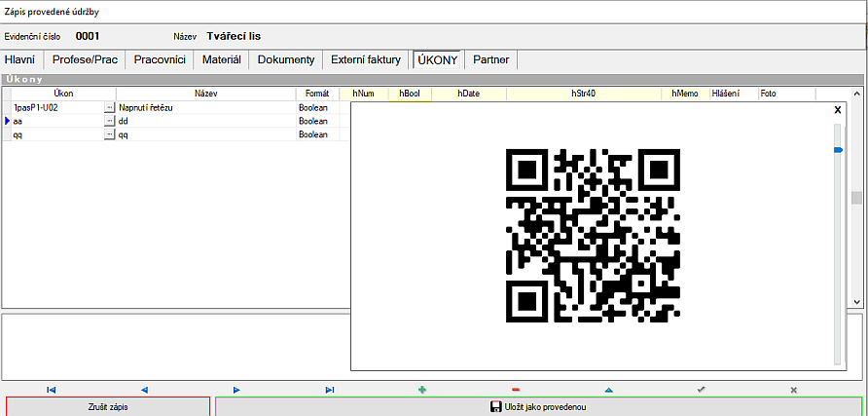Select Boolean format cell in qq row
This screenshot has height=416, width=868.
coord(318,134)
